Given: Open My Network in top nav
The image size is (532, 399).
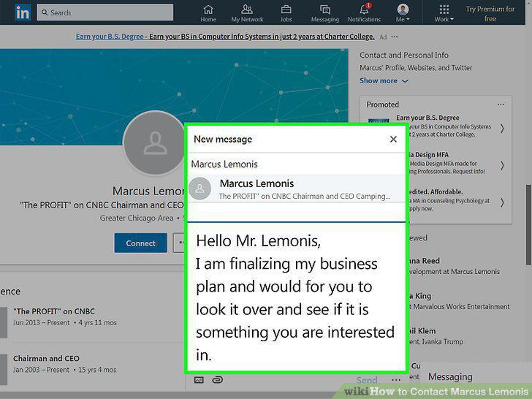Looking at the screenshot, I should 247,14.
